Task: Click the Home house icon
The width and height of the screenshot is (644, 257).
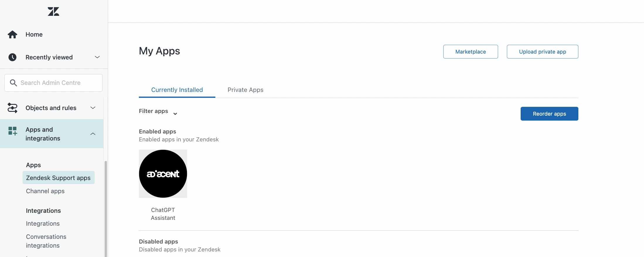Action: (12, 35)
